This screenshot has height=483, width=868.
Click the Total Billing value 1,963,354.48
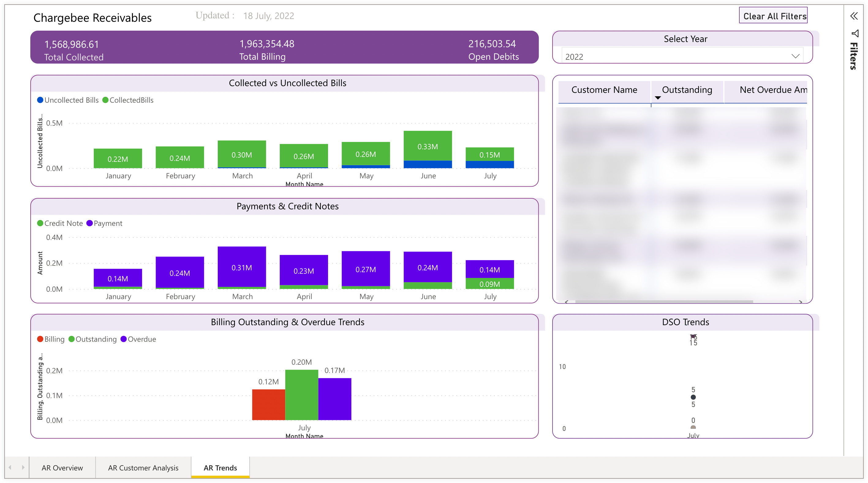pyautogui.click(x=266, y=44)
